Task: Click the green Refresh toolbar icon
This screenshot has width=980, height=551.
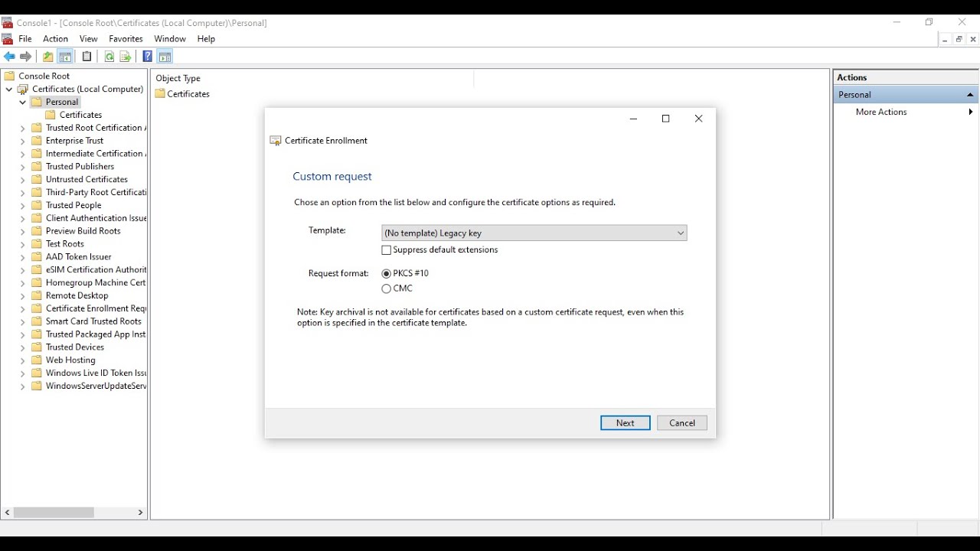Action: point(109,57)
